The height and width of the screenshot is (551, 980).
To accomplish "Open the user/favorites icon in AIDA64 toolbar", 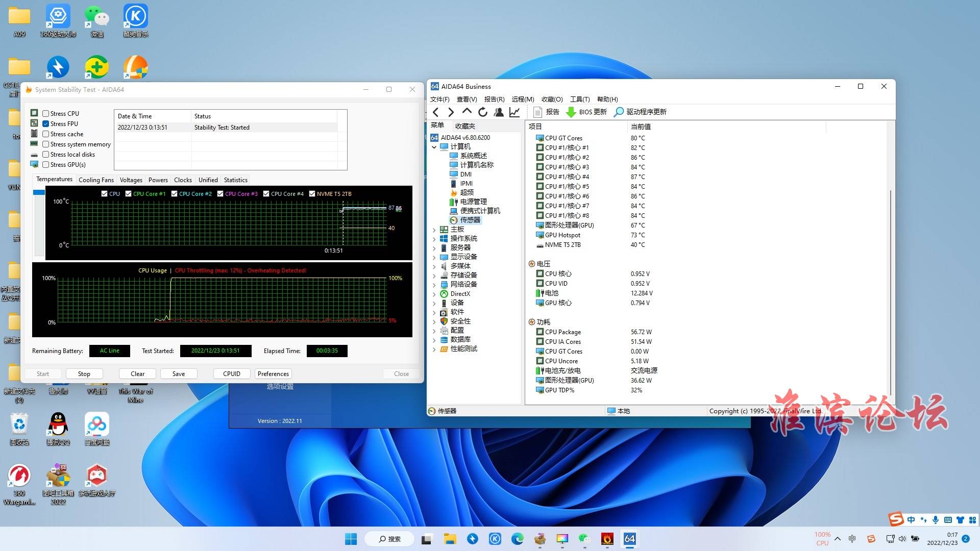I will pyautogui.click(x=499, y=112).
